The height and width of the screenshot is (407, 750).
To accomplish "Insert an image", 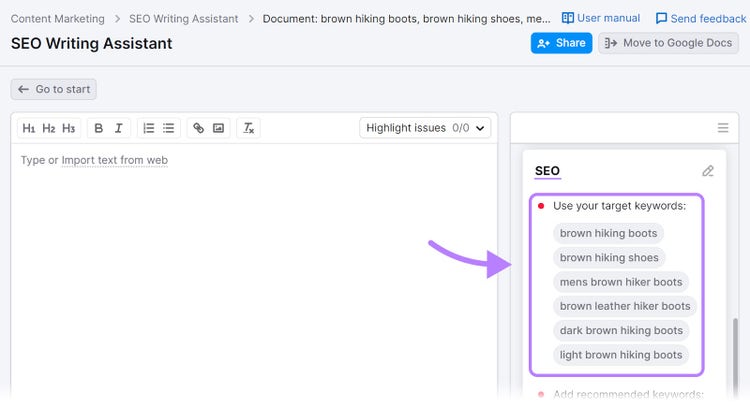I will (x=219, y=128).
